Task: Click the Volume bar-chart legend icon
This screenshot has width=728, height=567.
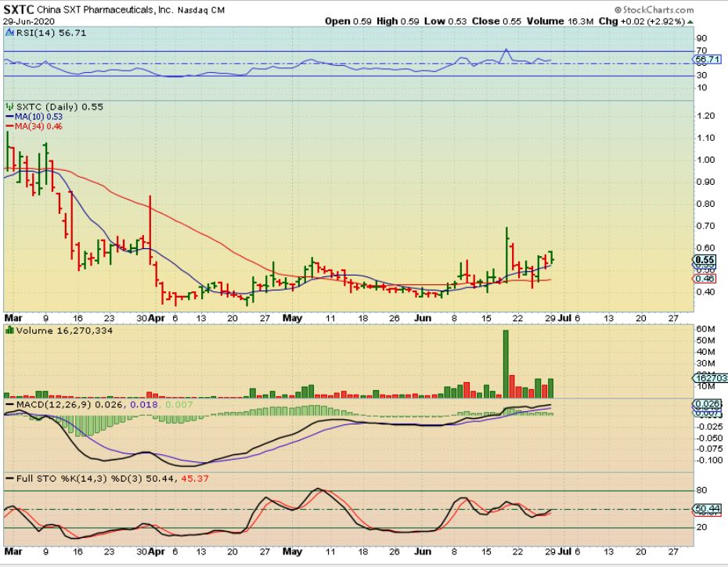Action: [x=9, y=331]
